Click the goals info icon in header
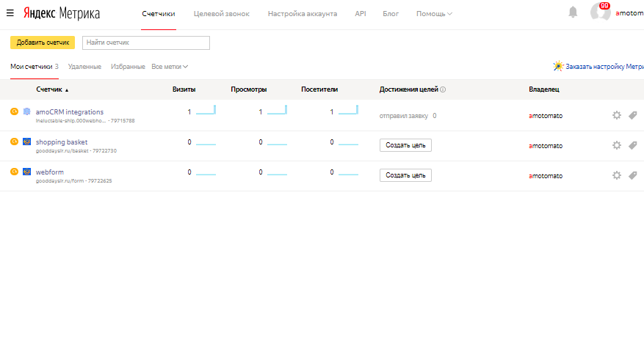The image size is (644, 363). tap(444, 90)
